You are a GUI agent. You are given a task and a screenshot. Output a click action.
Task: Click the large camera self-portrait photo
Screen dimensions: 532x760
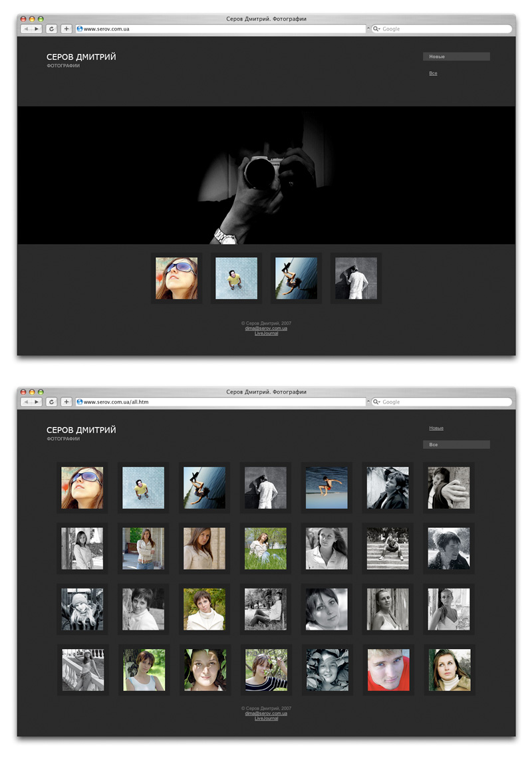(266, 175)
